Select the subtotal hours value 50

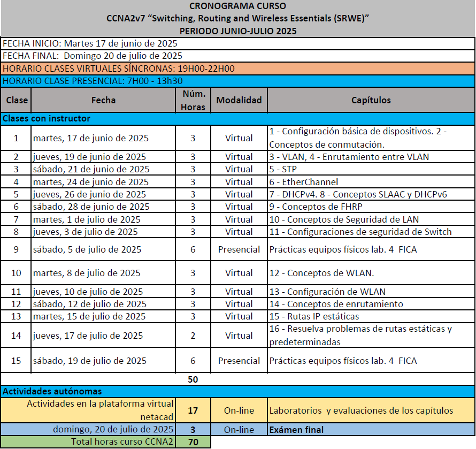pos(193,379)
